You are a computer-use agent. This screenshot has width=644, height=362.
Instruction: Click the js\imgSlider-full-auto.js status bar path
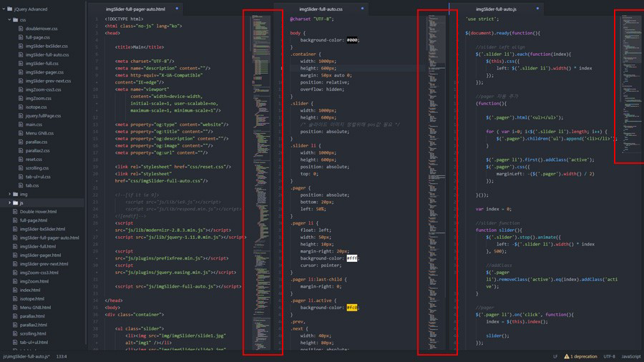coord(26,356)
